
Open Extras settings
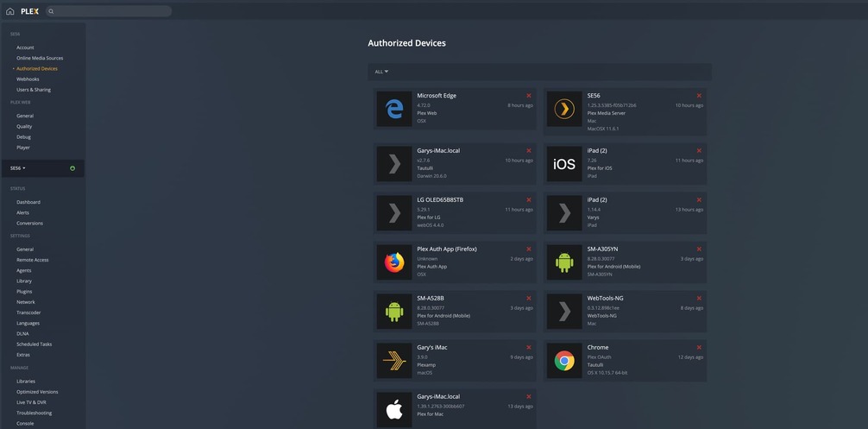point(23,355)
